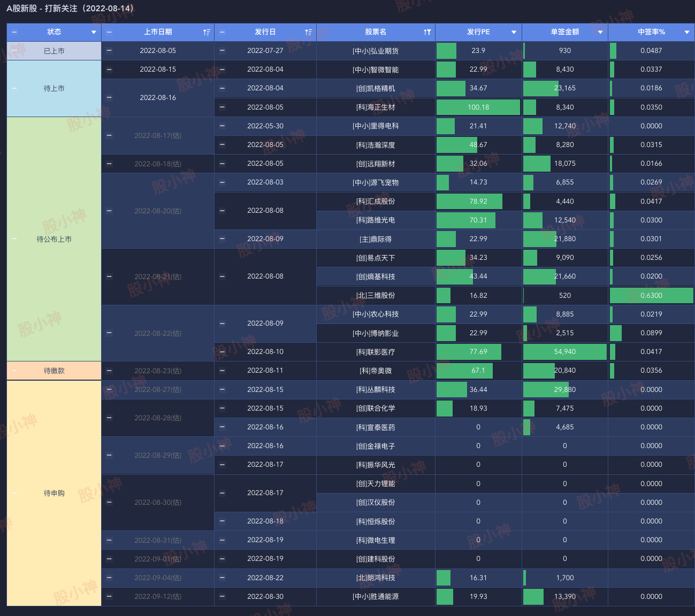Screen dimensions: 695x616
Task: Collapse listing date 2022-08-15 for 智微智能
Action: (109, 70)
